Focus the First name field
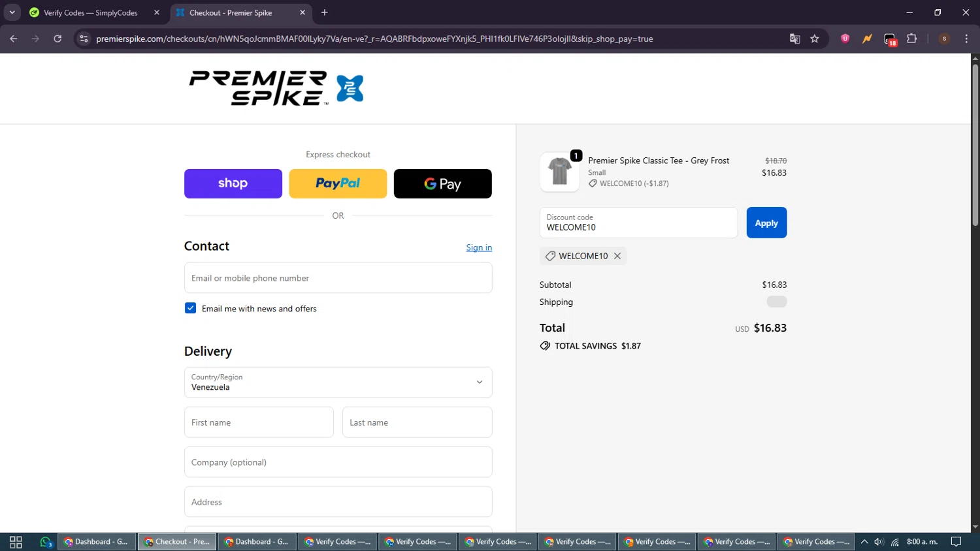This screenshot has height=551, width=980. click(x=259, y=422)
